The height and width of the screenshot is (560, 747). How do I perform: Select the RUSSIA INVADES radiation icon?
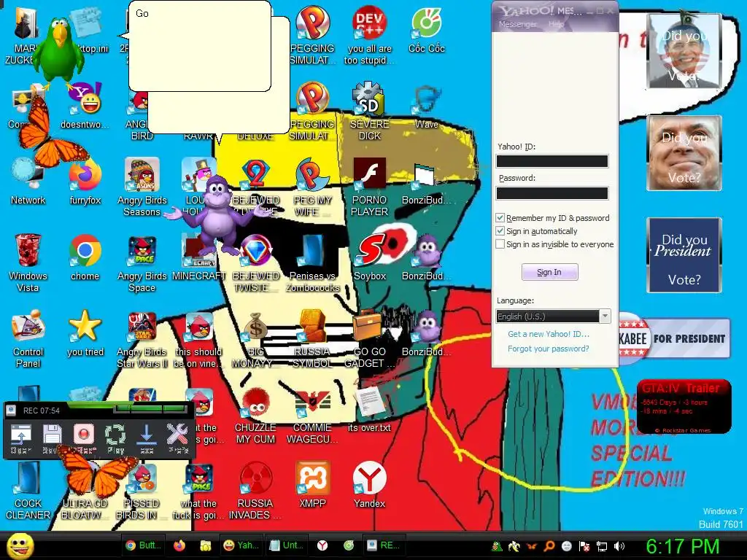[256, 491]
